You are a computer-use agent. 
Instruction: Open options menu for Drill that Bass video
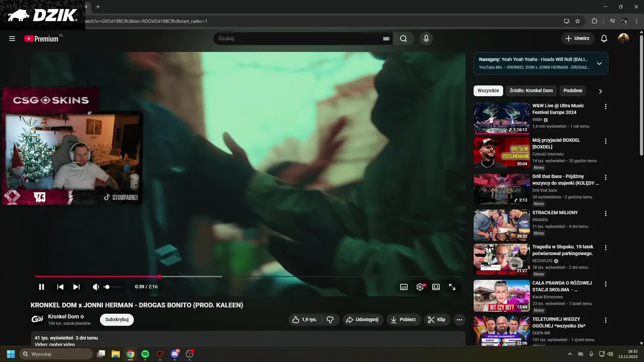[x=606, y=177]
